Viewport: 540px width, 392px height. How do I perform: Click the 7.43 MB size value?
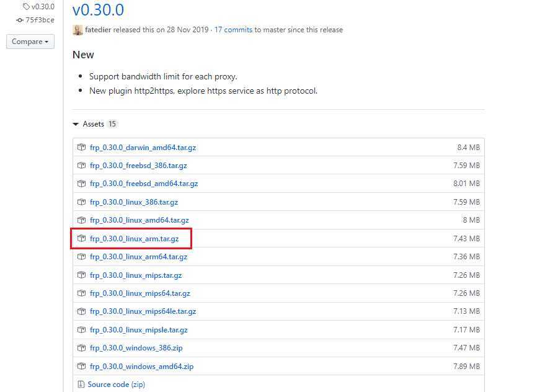466,238
